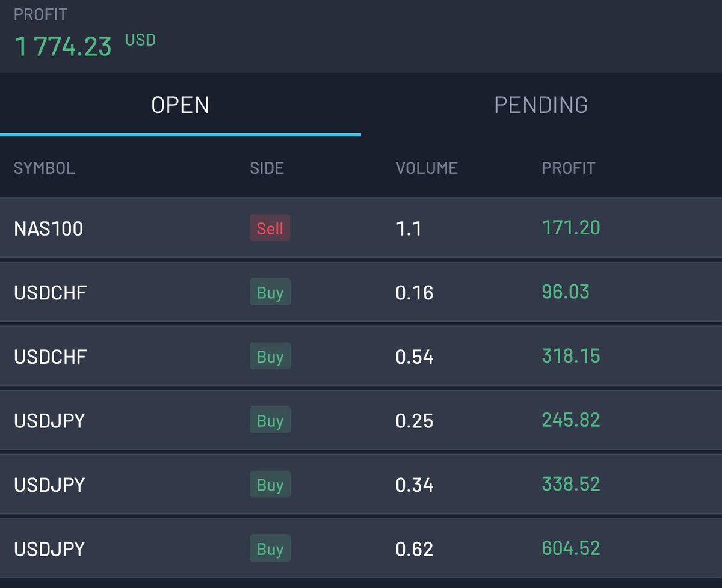The width and height of the screenshot is (722, 588).
Task: Switch to the PENDING orders tab
Action: [x=541, y=105]
